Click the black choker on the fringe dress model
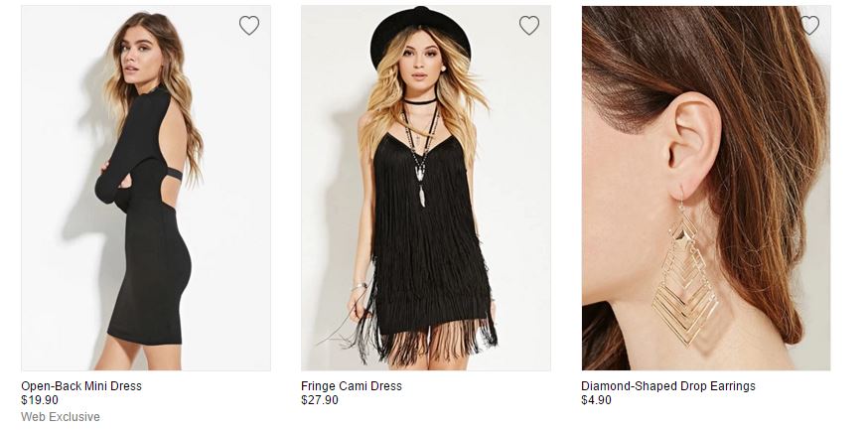Viewport: 868px width, 430px height. pos(420,101)
